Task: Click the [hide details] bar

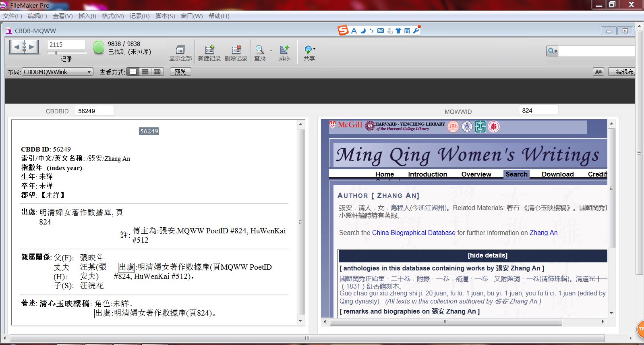Action: (473, 256)
